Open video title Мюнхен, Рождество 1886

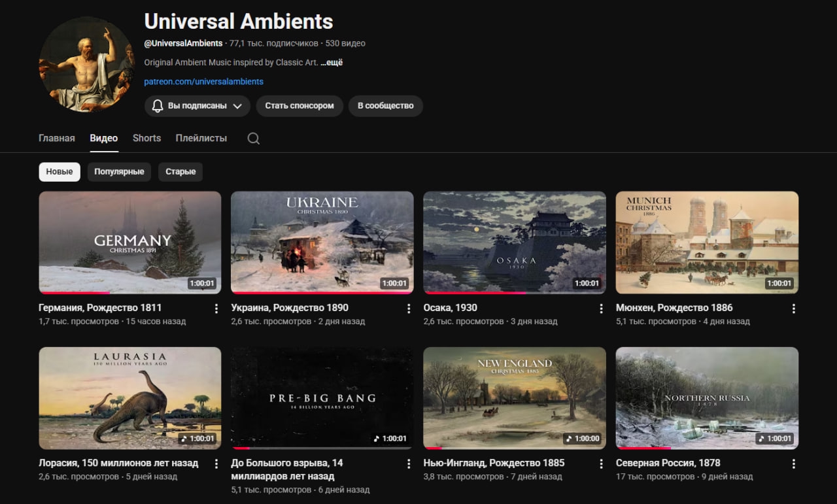point(674,308)
